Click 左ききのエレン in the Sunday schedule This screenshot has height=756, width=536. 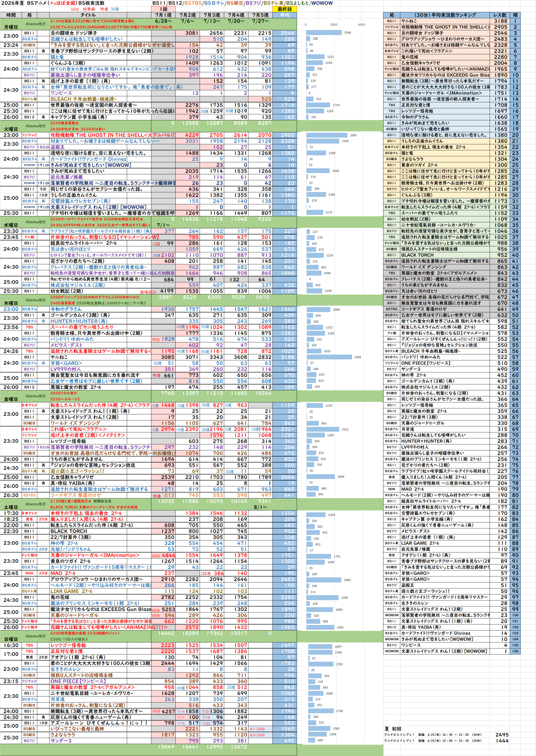coord(65,669)
